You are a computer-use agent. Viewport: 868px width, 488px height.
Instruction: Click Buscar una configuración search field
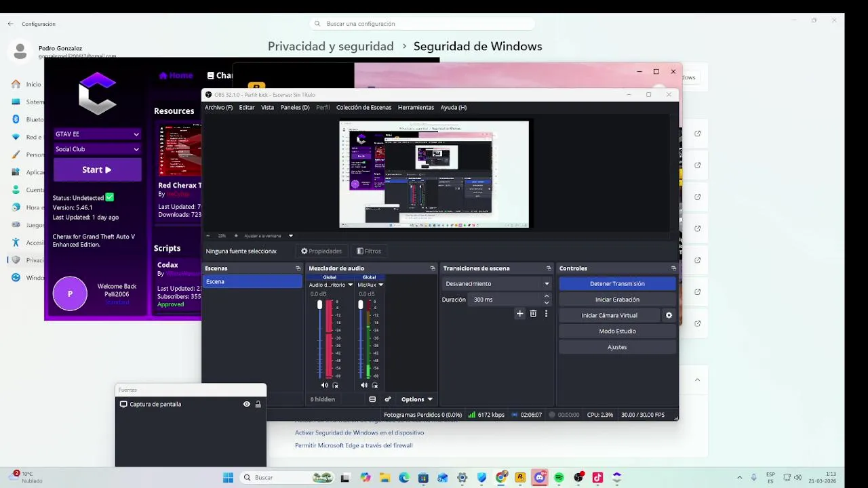[422, 24]
